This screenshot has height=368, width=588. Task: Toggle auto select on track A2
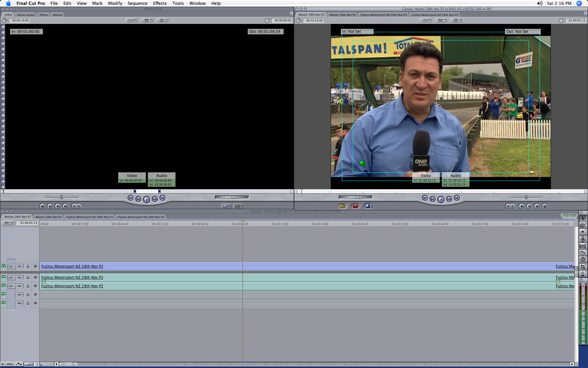35,286
